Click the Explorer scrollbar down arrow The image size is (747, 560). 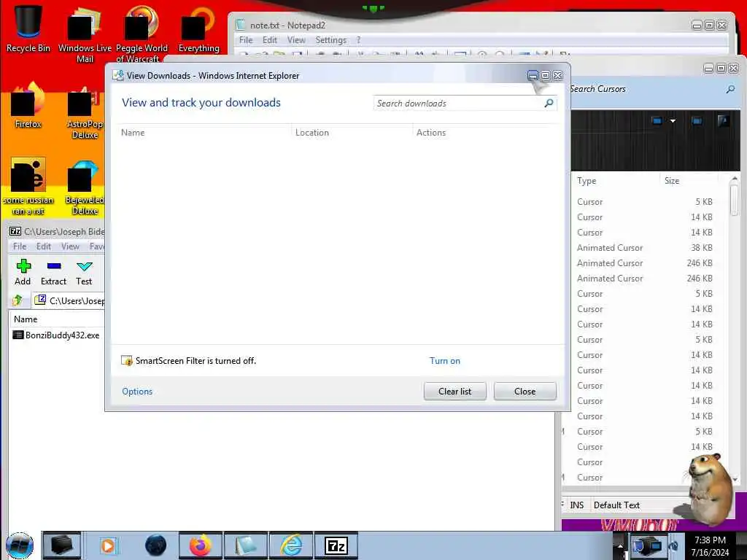coord(734,479)
